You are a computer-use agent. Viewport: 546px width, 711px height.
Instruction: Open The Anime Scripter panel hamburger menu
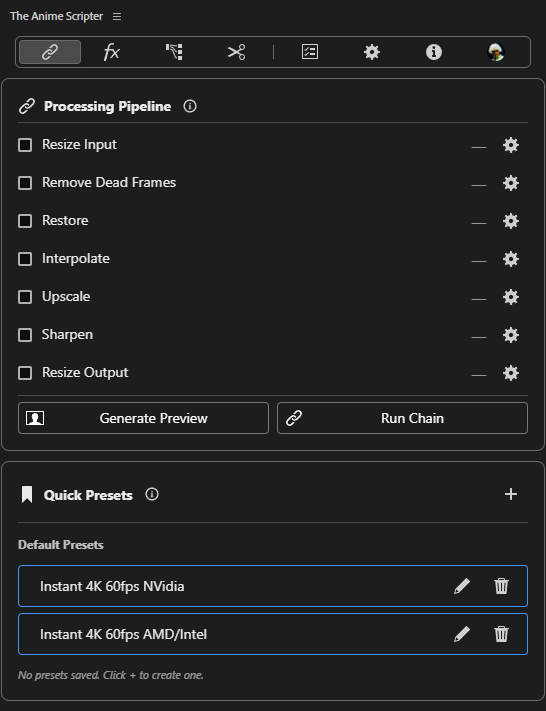click(117, 16)
